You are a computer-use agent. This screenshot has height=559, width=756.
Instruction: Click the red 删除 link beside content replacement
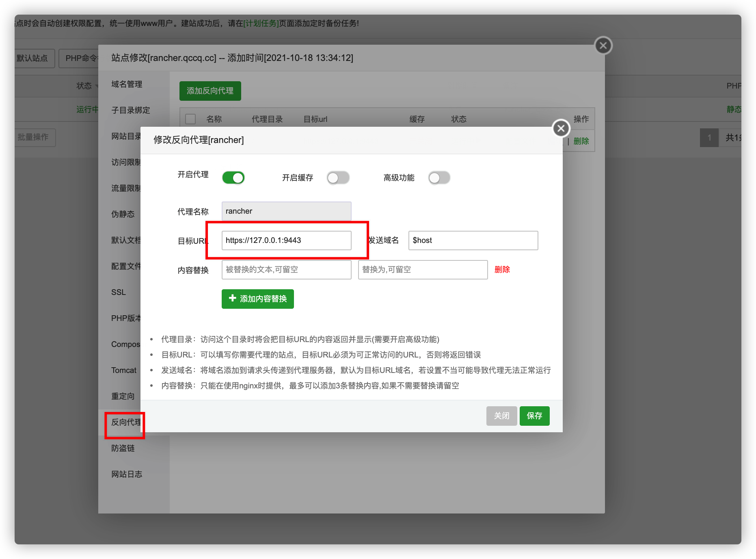pos(502,270)
